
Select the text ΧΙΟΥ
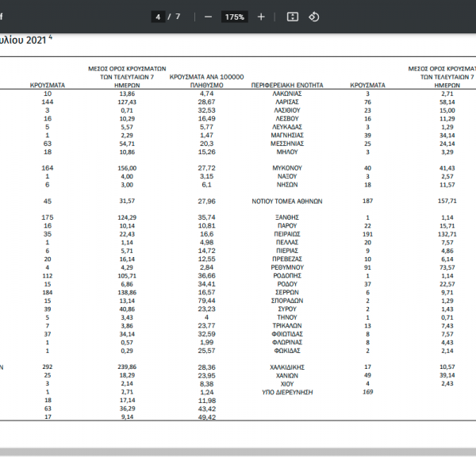pos(287,384)
